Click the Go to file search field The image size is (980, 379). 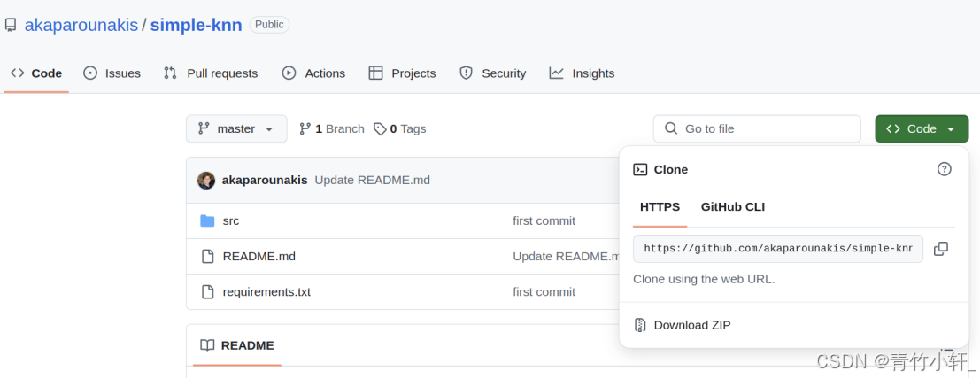pos(757,128)
